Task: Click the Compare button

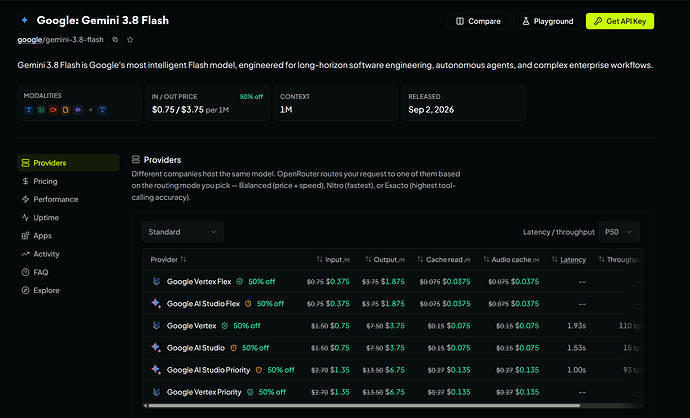Action: pos(478,21)
